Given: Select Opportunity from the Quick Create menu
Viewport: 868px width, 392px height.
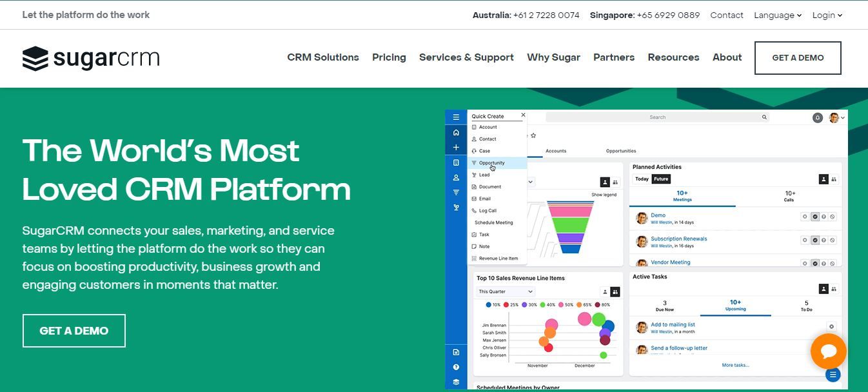Looking at the screenshot, I should [492, 162].
